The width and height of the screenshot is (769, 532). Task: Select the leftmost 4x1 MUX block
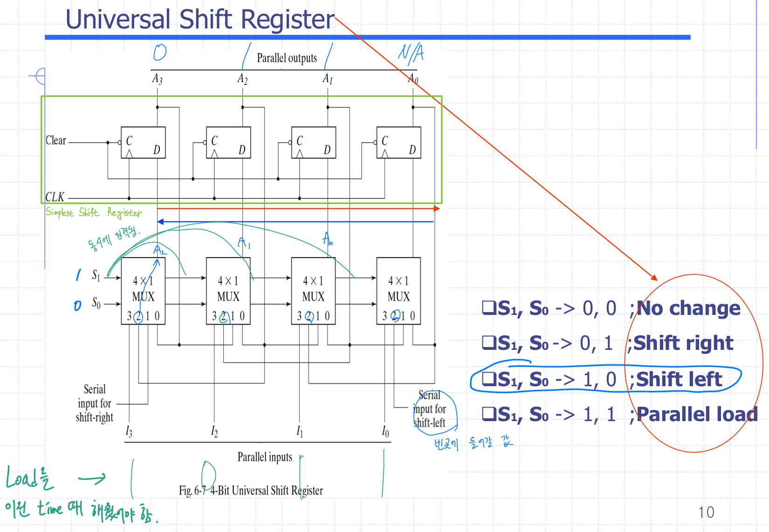tap(143, 291)
